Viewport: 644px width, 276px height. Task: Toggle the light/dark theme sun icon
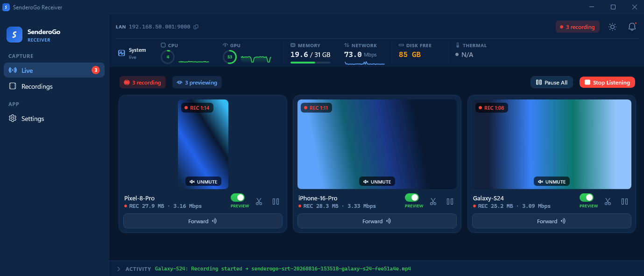tap(612, 27)
